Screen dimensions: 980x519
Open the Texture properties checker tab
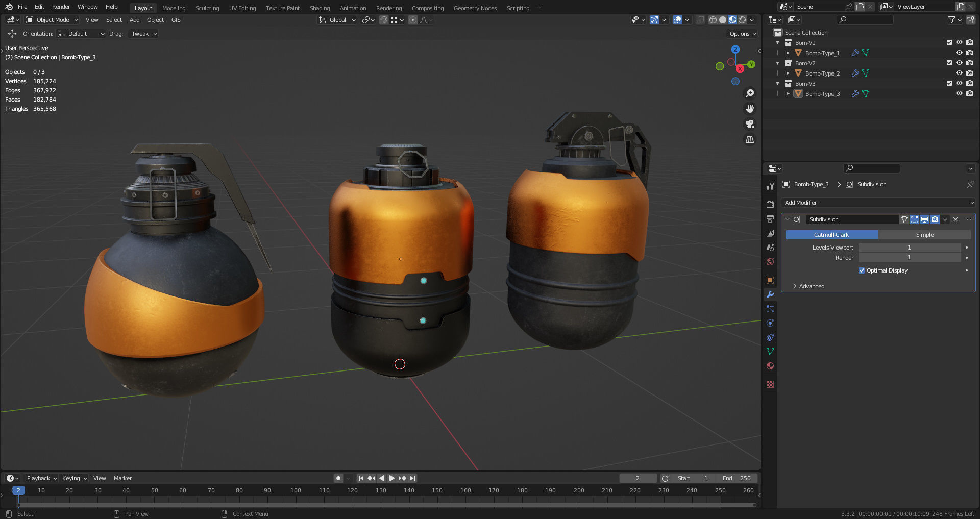click(x=770, y=384)
